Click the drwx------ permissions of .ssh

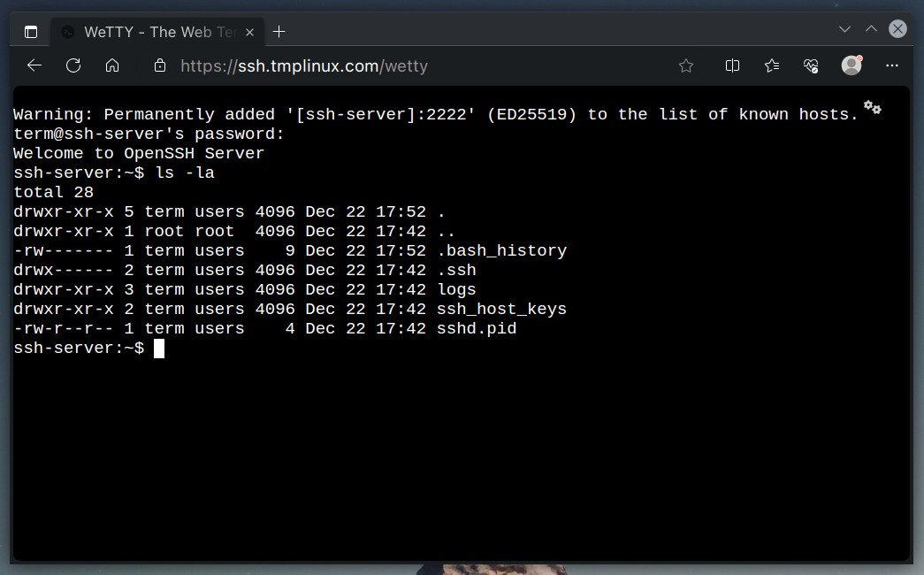click(x=64, y=270)
